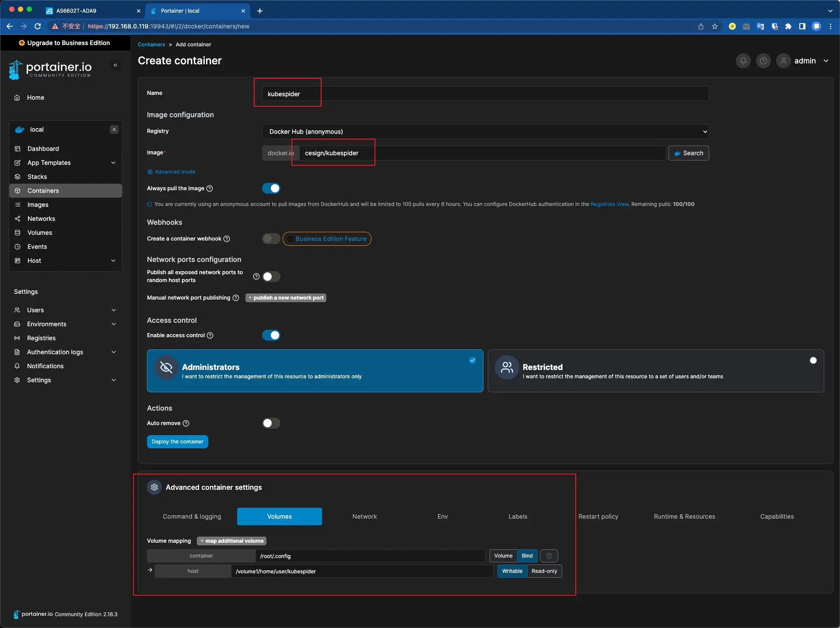Screen dimensions: 840x628
Task: Toggle Always pull the image switch
Action: point(271,188)
